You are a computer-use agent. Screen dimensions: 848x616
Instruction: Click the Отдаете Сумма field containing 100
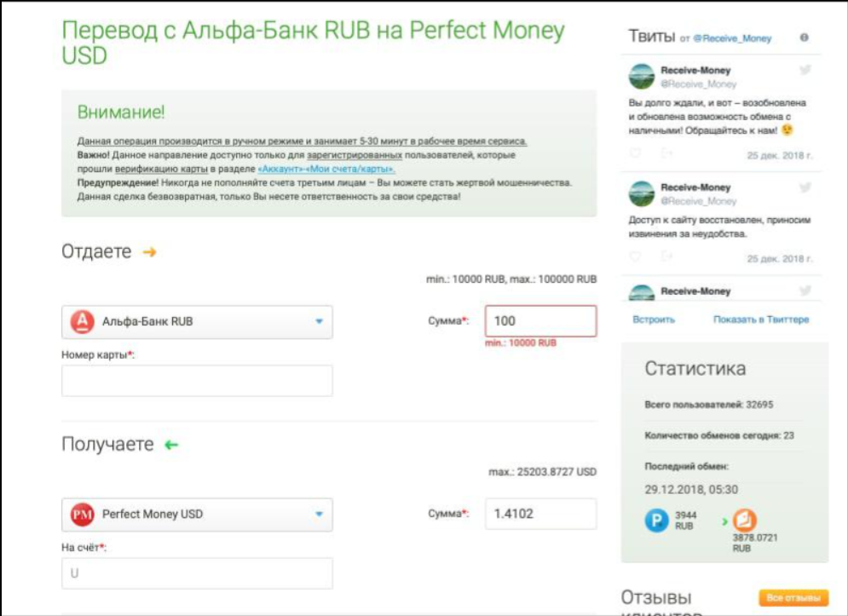tap(540, 321)
